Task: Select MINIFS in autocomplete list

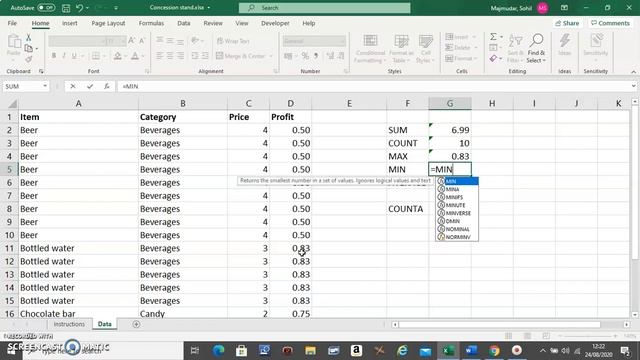Action: click(457, 197)
